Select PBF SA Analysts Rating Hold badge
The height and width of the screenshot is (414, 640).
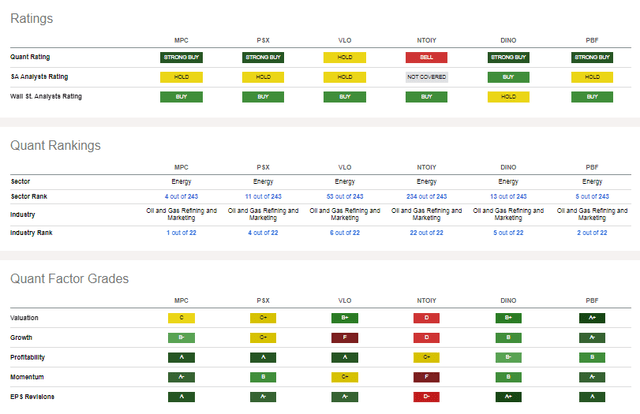click(x=592, y=77)
